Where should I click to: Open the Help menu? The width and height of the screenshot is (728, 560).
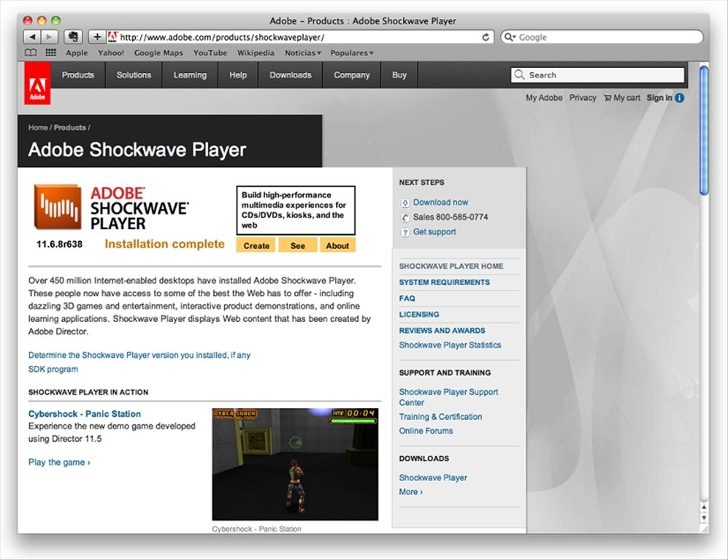238,74
